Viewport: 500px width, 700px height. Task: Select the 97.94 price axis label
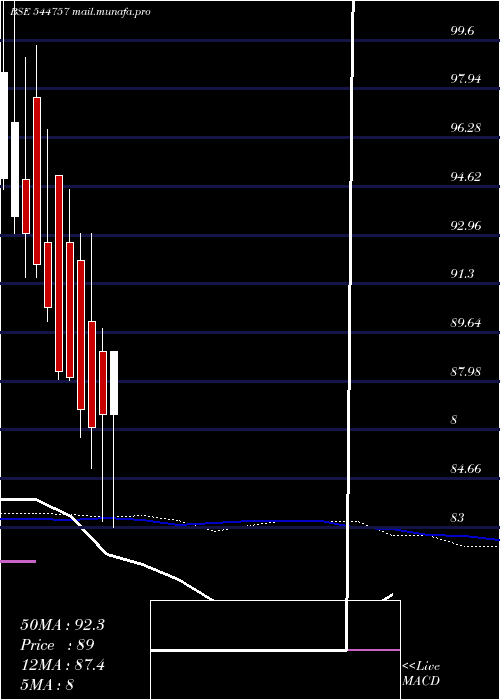[x=466, y=79]
